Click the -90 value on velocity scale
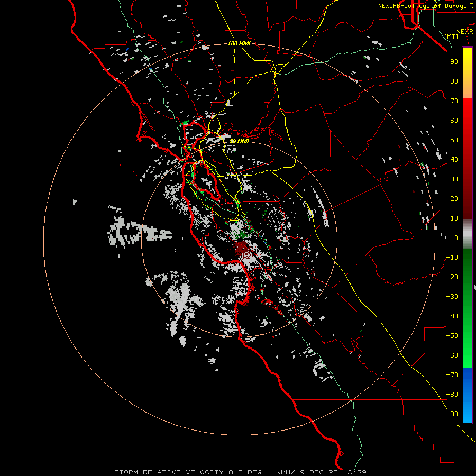The width and height of the screenshot is (476, 476). coord(452,414)
